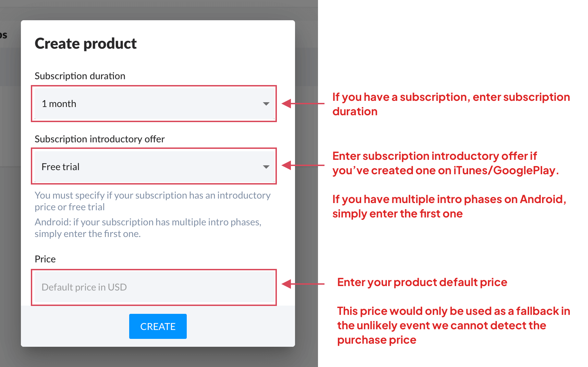Image resolution: width=588 pixels, height=367 pixels.
Task: Click the "Price" field label
Action: click(45, 259)
